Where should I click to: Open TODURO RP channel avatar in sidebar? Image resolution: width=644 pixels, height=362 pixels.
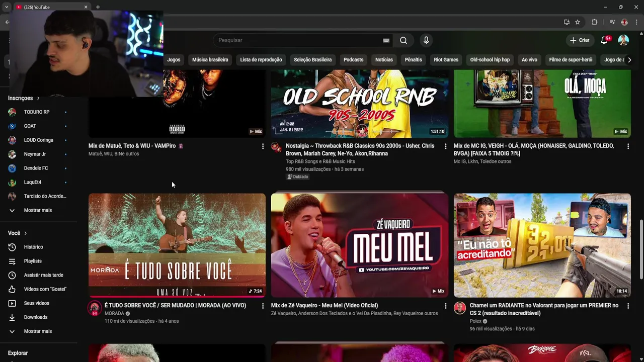(12, 112)
